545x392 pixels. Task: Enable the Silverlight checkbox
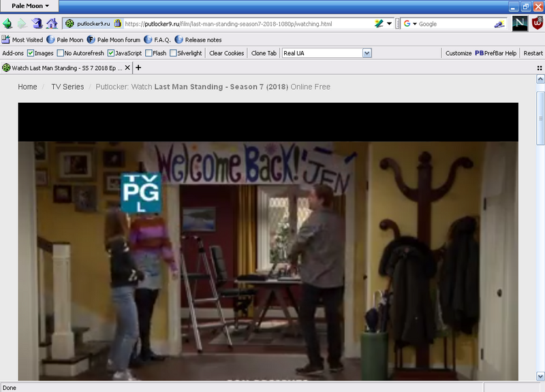pyautogui.click(x=173, y=53)
